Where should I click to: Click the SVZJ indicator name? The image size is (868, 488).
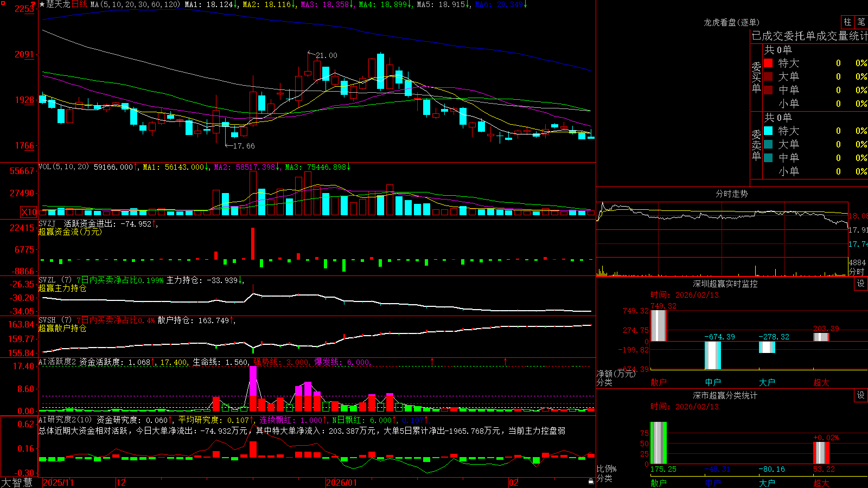[47, 224]
